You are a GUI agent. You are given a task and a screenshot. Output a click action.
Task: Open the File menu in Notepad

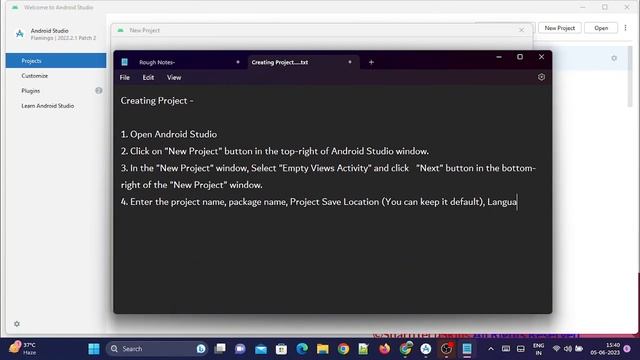pos(124,78)
